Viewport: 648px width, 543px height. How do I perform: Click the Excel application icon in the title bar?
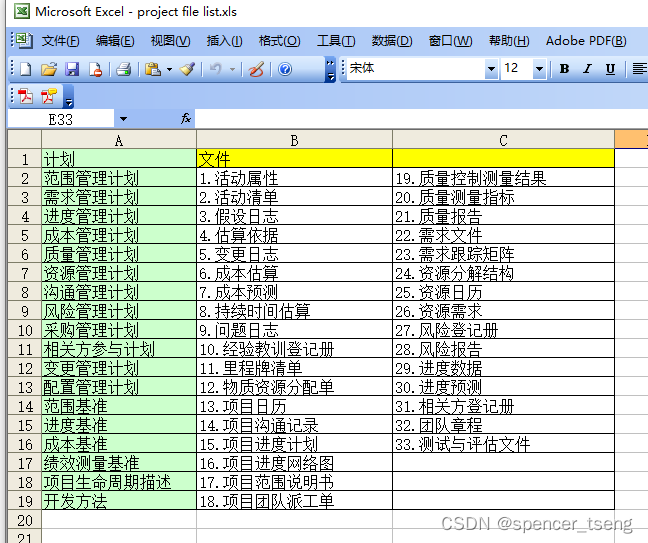click(x=22, y=11)
